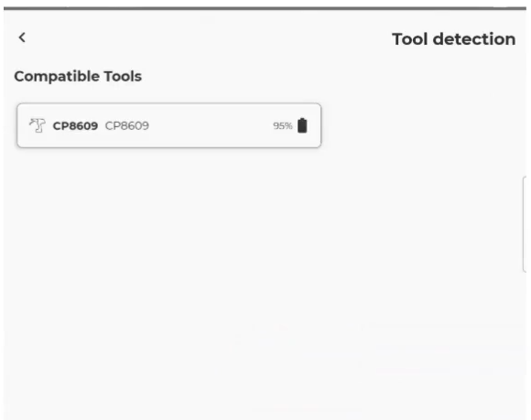Click the word Tool in the page title
Viewport: 531px width, 420px height.
click(x=410, y=39)
